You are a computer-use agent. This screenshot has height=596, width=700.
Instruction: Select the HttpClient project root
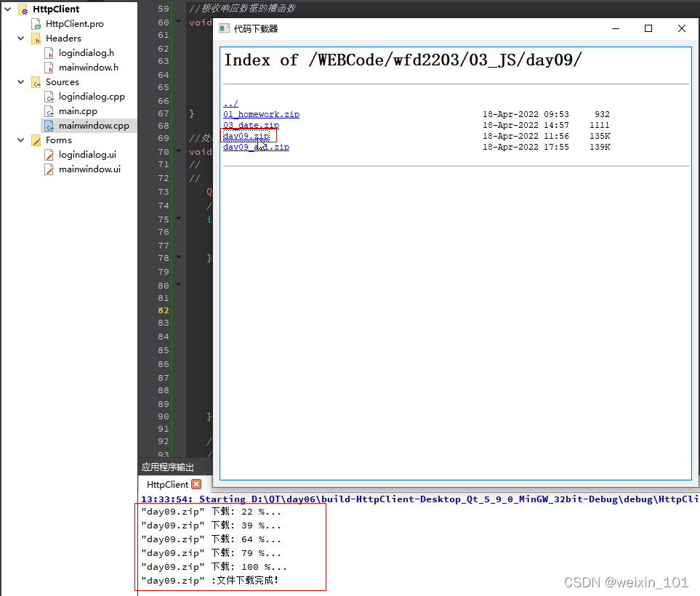point(56,9)
